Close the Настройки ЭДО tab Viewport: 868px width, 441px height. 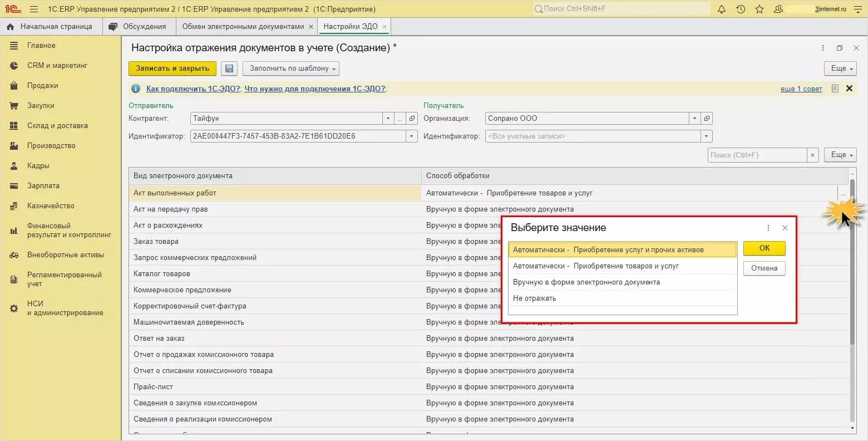[x=384, y=27]
